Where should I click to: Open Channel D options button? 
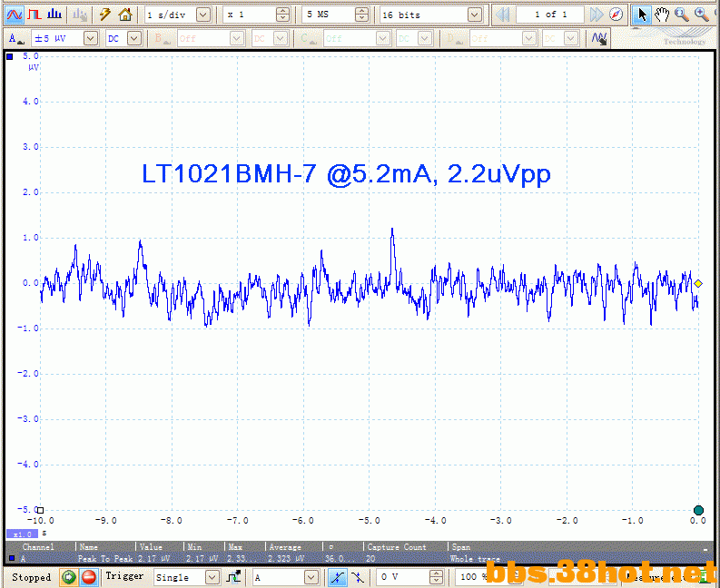455,38
